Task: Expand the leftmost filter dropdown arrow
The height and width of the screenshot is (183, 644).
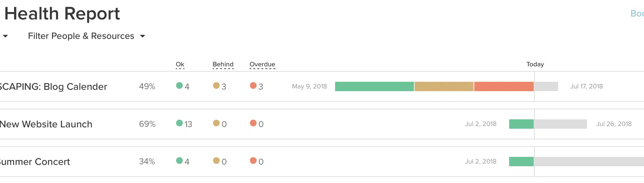Action: pos(5,36)
